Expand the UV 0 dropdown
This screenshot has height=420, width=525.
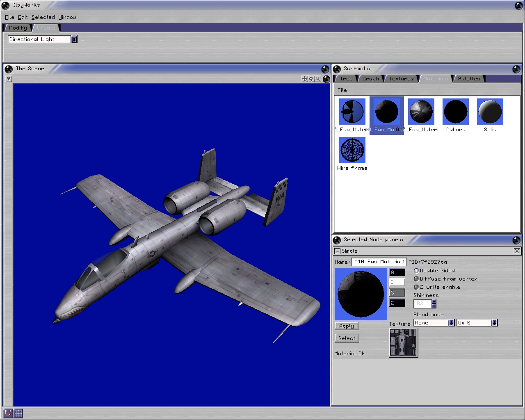[x=494, y=323]
